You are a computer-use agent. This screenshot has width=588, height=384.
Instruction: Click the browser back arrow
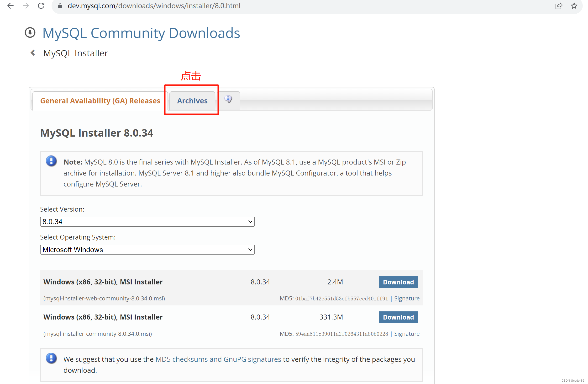pos(10,5)
